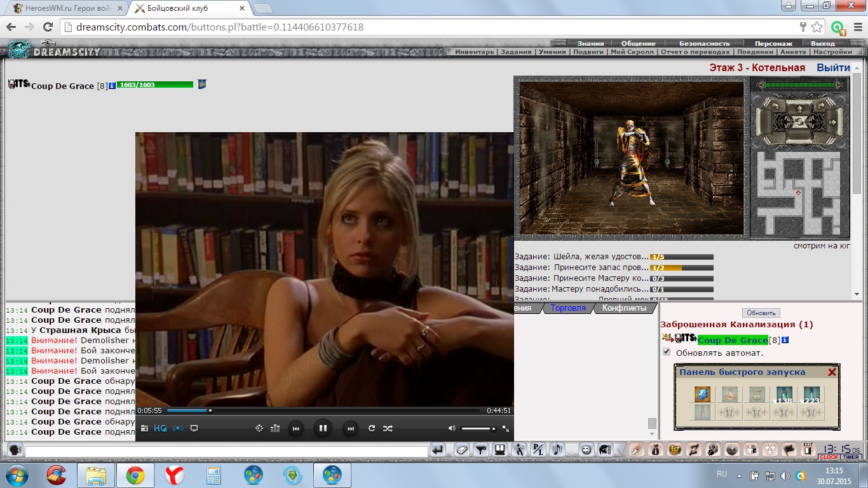Click the dotted circle icon in player
The image size is (868, 488).
pyautogui.click(x=259, y=428)
